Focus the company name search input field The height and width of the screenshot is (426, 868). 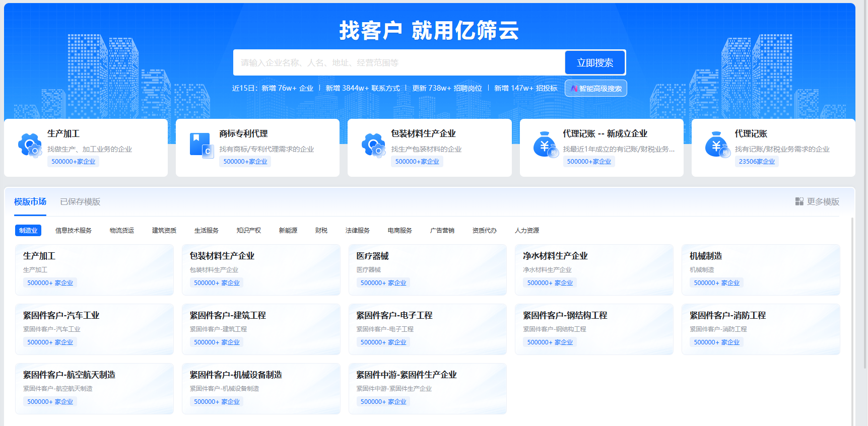point(399,63)
